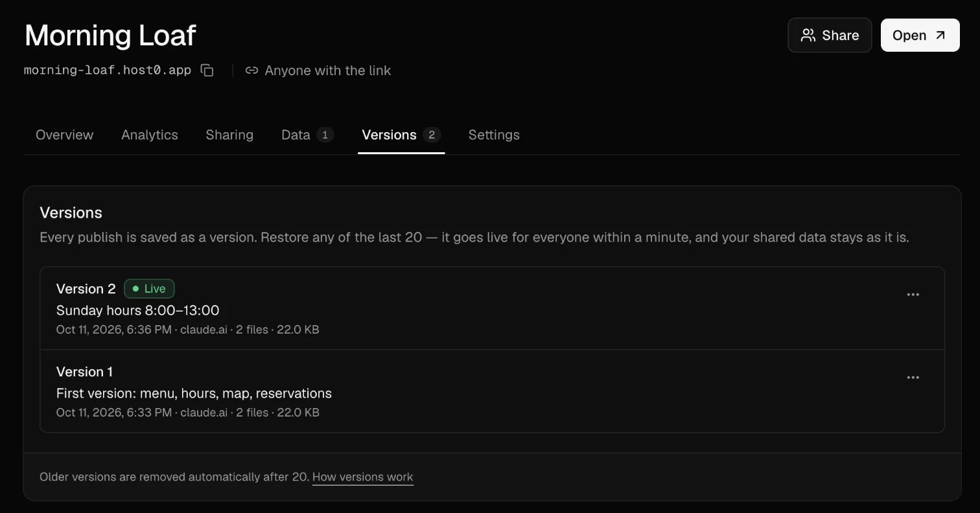Open the Version 1 more options menu
Viewport: 980px width, 513px height.
click(x=913, y=378)
